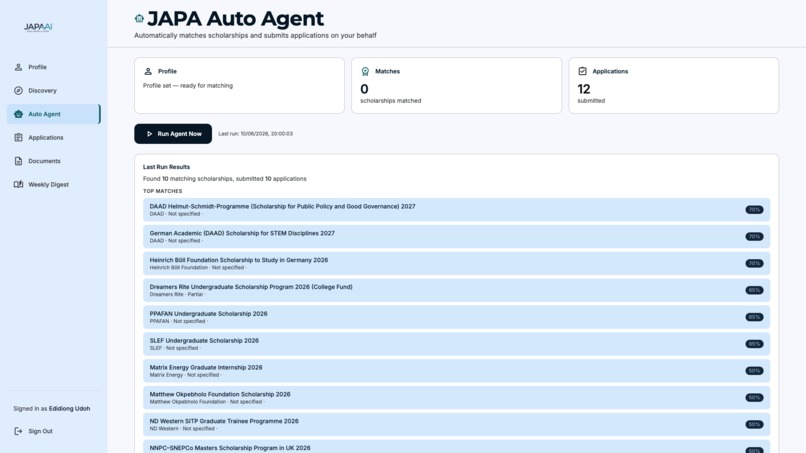Screen dimensions: 806x453
Task: Click the Weekly Digest book icon
Action: [x=19, y=184]
